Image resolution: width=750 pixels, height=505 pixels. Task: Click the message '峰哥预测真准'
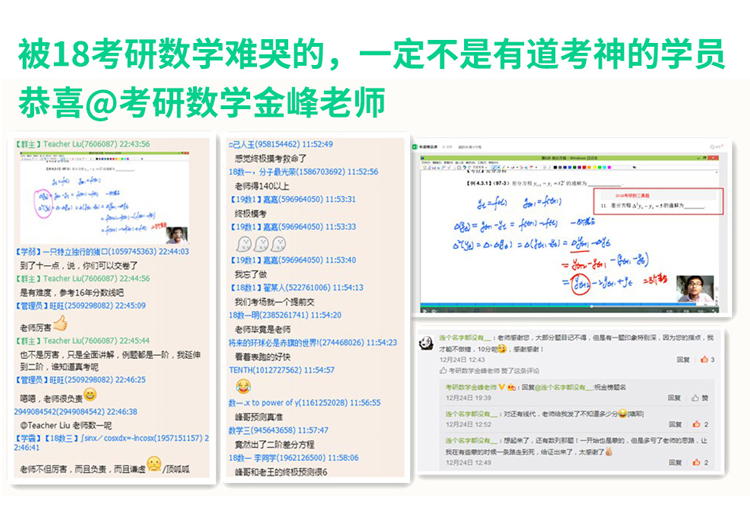click(x=259, y=417)
